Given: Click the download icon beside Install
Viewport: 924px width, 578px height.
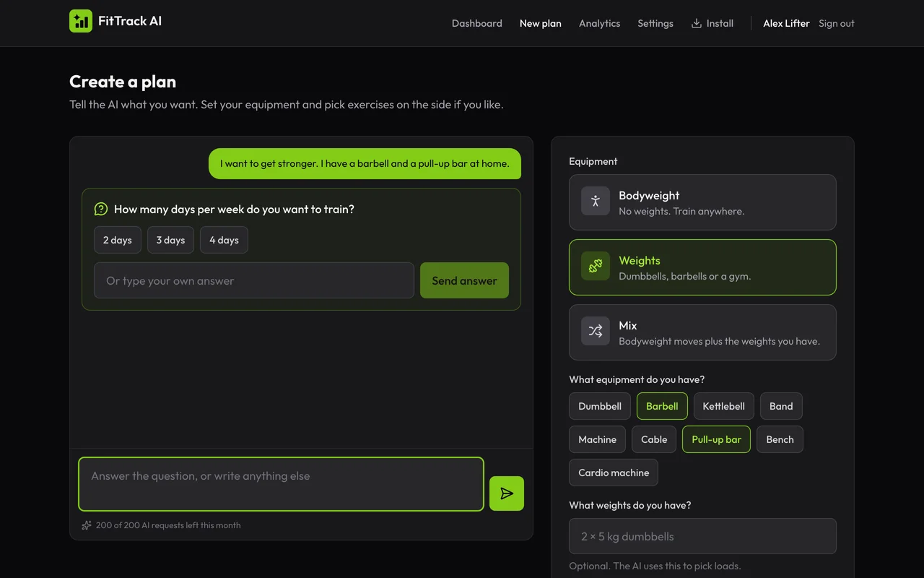Looking at the screenshot, I should point(697,23).
